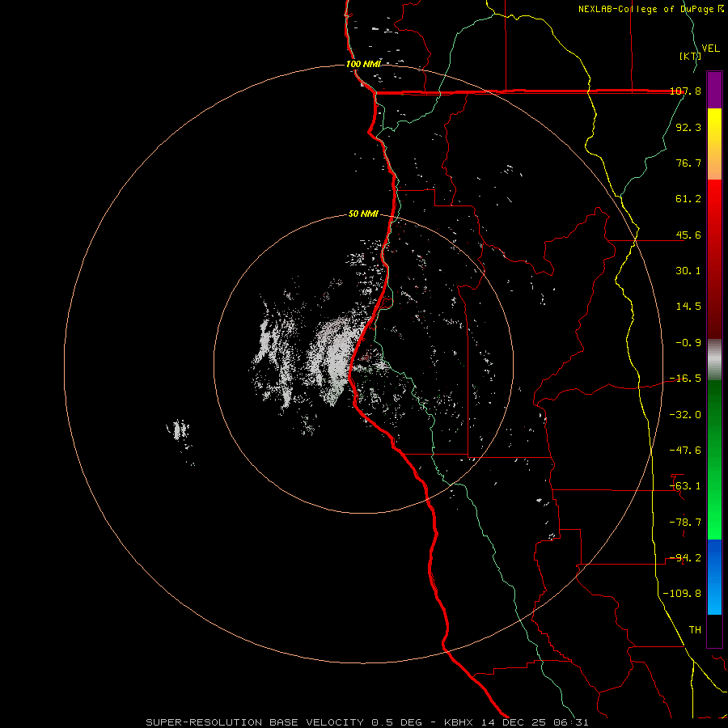Pick the blue segment of the velocity color bar
Image resolution: width=728 pixels, height=728 pixels.
point(714,577)
